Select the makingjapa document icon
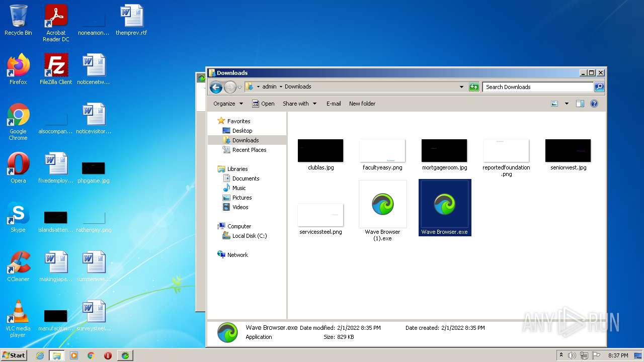The height and width of the screenshot is (362, 644). pyautogui.click(x=56, y=266)
